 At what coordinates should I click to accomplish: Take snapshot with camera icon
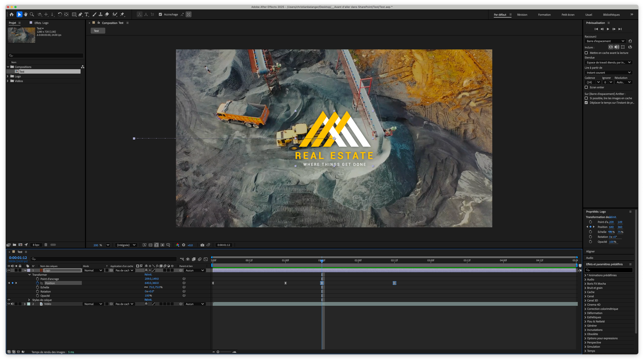(202, 245)
